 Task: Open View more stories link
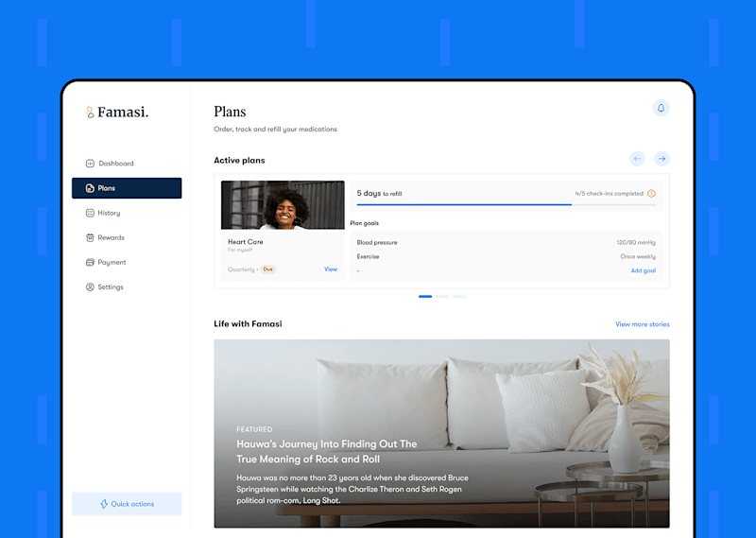pos(643,324)
